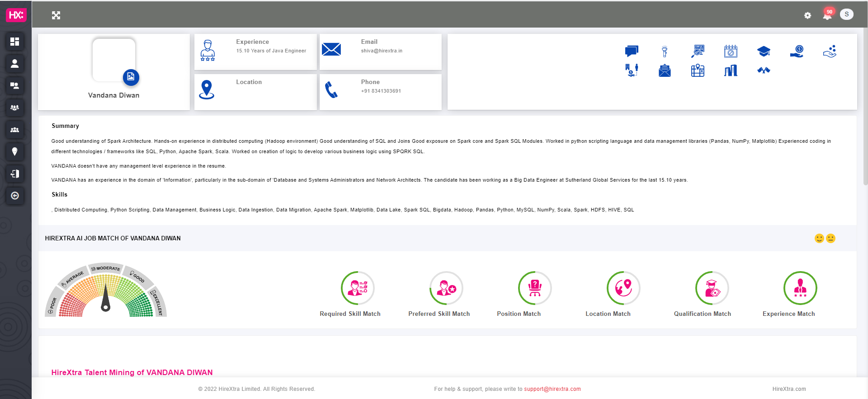Click the Location Match circle
Image resolution: width=868 pixels, height=399 pixels.
click(623, 288)
